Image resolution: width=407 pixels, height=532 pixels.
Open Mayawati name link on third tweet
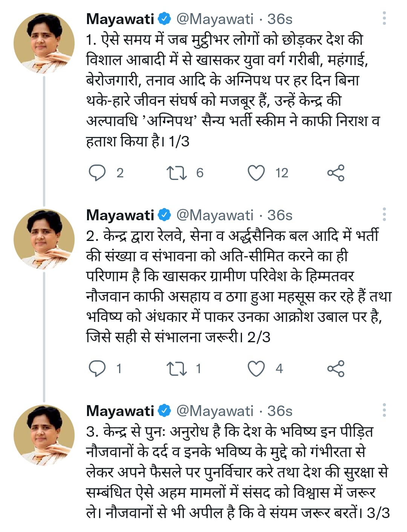120,411
